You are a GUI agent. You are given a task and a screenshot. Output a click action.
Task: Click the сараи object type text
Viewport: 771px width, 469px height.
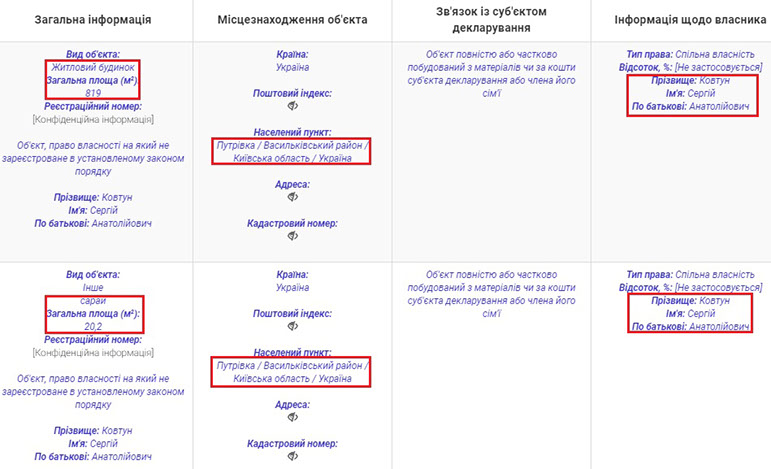tap(93, 300)
